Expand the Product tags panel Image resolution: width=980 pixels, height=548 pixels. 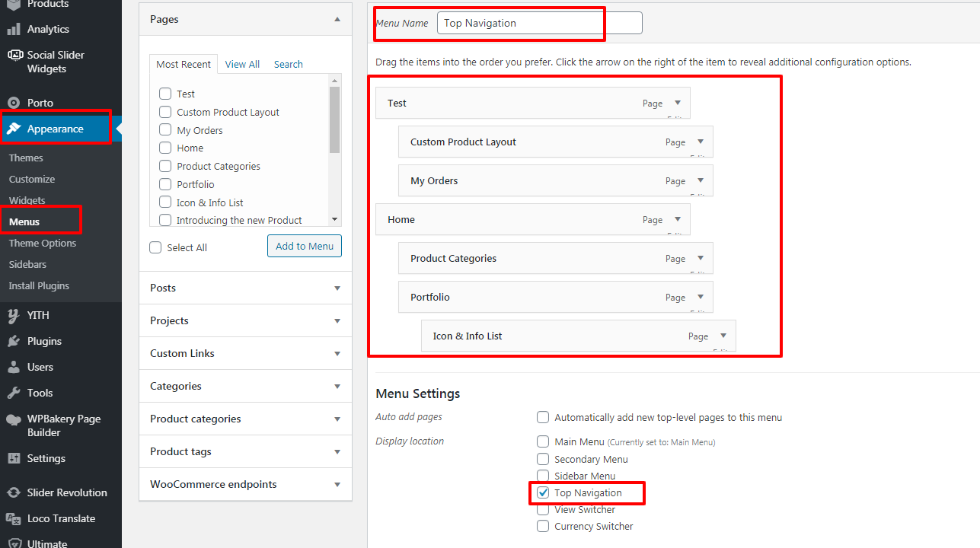pyautogui.click(x=337, y=451)
